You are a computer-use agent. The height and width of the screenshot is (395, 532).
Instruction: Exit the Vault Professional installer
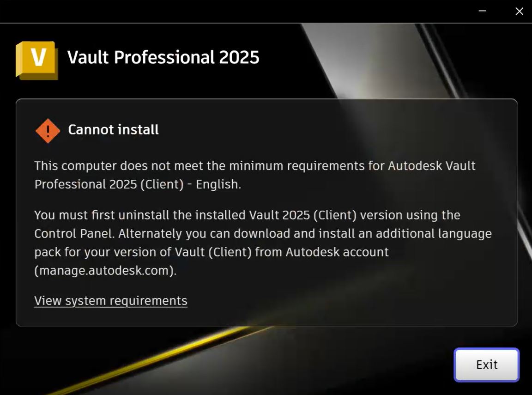(x=487, y=365)
